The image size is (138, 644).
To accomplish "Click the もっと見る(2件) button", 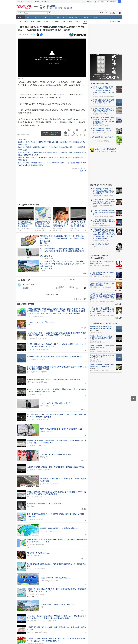I will coord(52,295).
